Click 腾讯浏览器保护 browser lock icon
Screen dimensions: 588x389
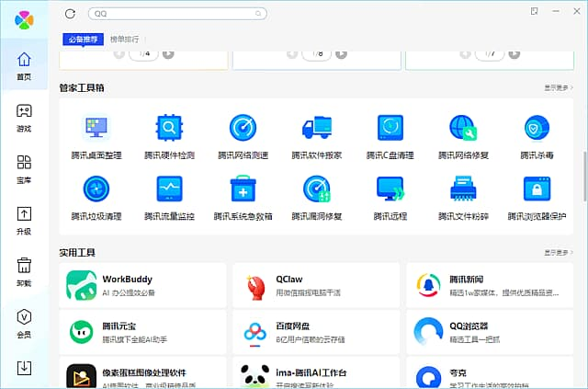537,189
